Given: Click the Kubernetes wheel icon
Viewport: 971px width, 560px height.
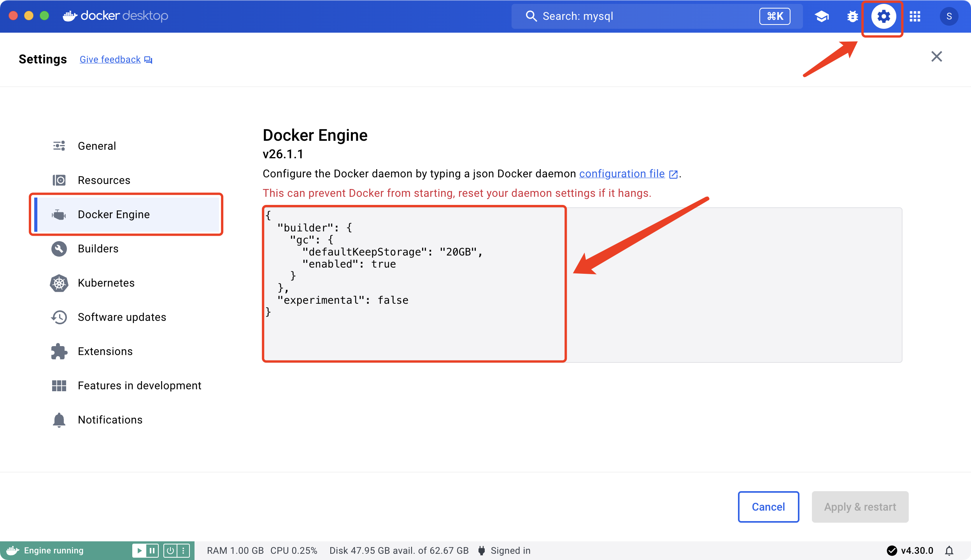Looking at the screenshot, I should click(59, 283).
